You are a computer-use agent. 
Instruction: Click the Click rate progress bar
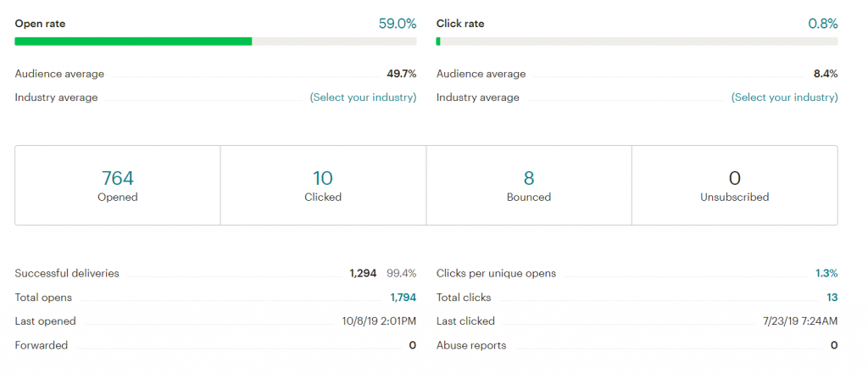coord(637,41)
